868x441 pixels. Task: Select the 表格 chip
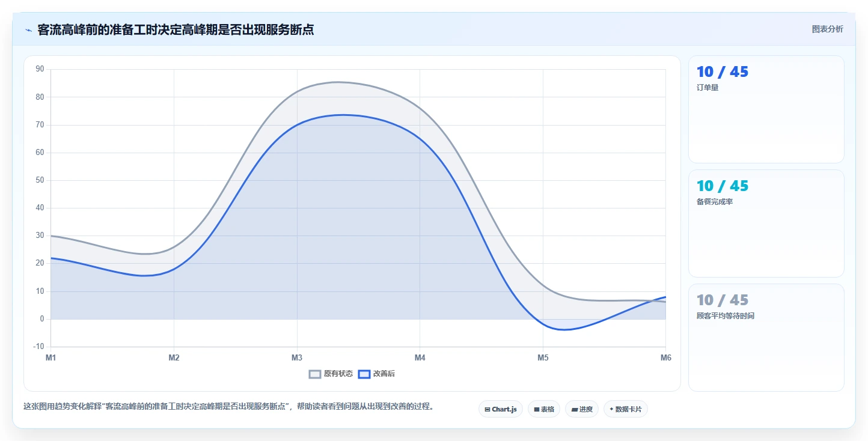(544, 409)
